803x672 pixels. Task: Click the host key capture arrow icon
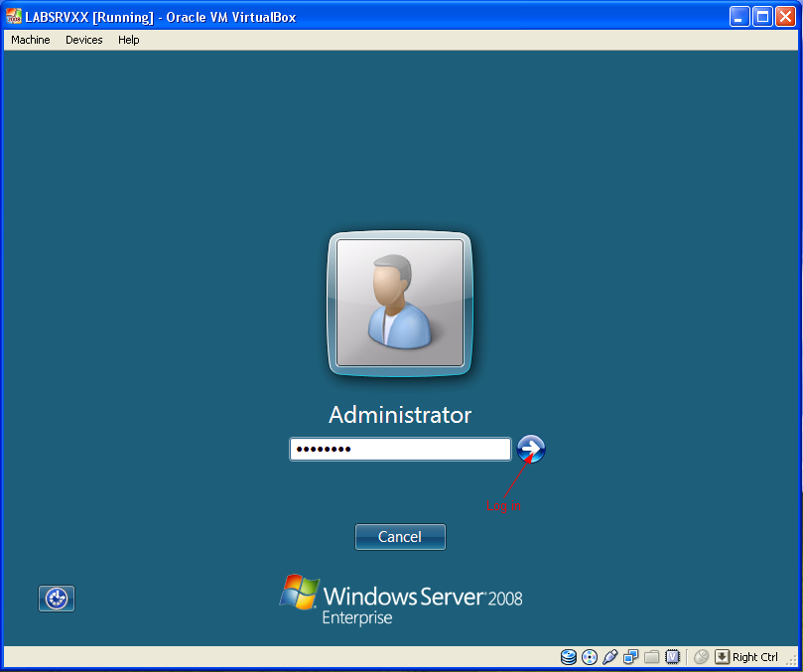click(722, 657)
